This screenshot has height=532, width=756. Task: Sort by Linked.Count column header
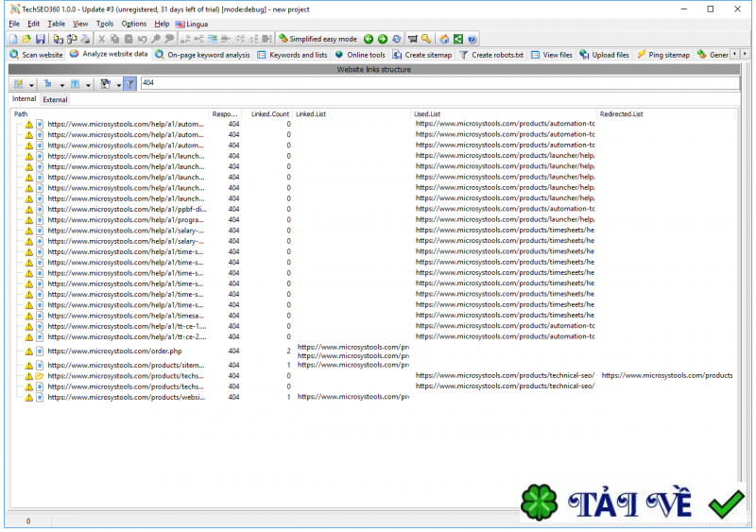pyautogui.click(x=267, y=114)
